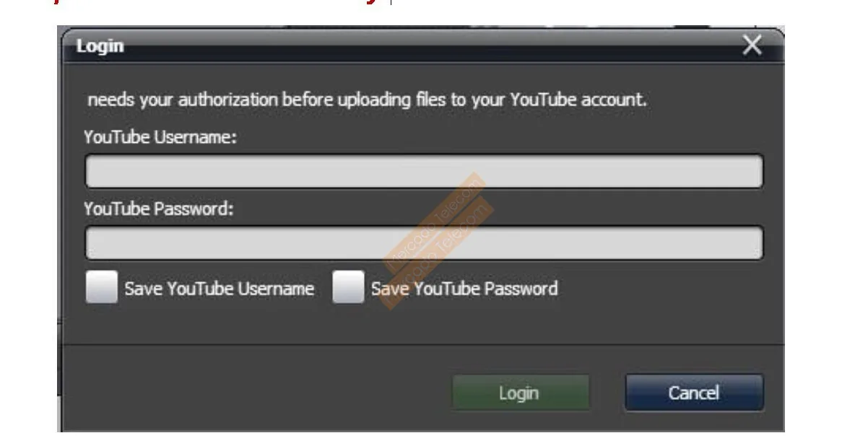This screenshot has width=868, height=446.
Task: Click the "Login" title text in the title bar
Action: click(100, 46)
